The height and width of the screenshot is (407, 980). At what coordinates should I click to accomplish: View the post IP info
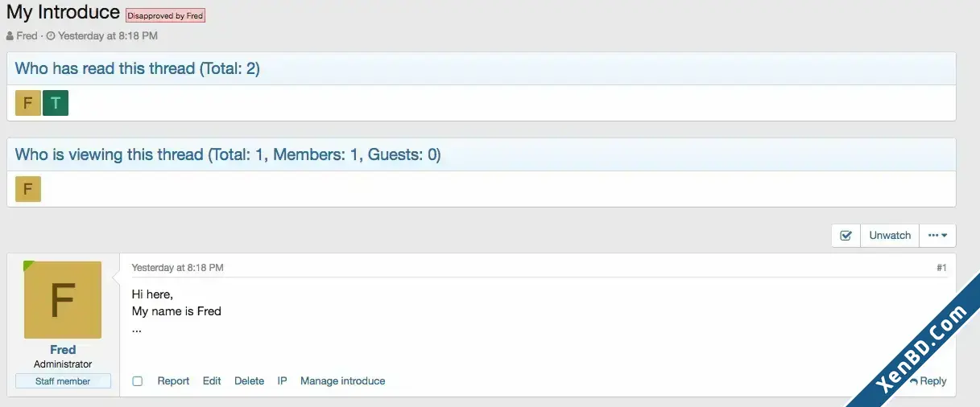[x=283, y=381]
